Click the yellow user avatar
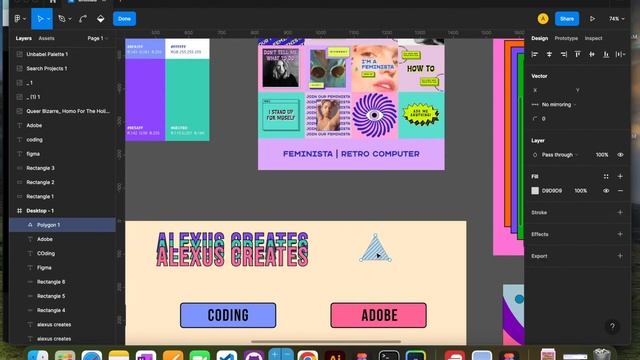Screen dimensions: 640x360 pos(543,19)
